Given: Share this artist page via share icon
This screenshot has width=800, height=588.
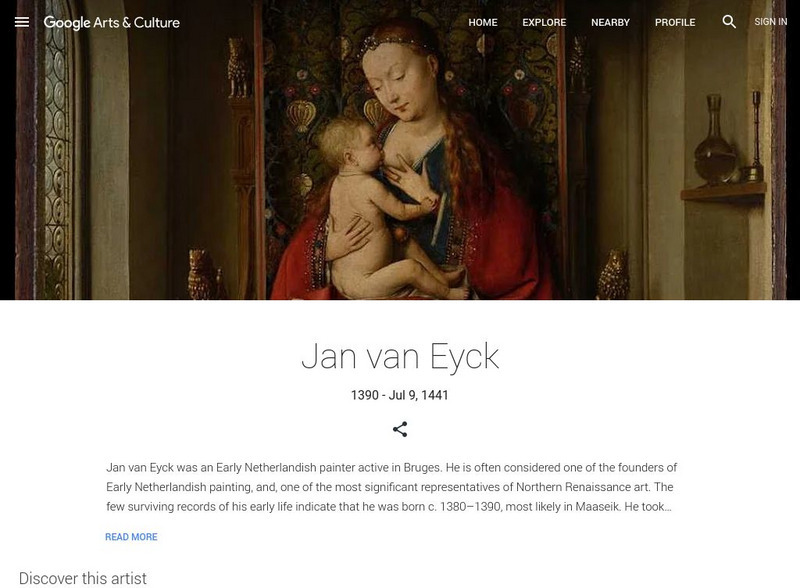Looking at the screenshot, I should coord(400,429).
